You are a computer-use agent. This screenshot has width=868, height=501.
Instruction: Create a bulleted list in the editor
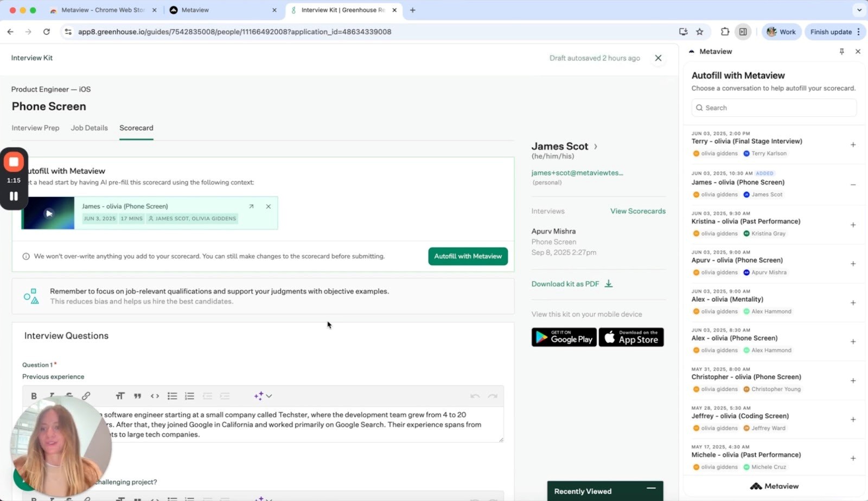point(172,396)
